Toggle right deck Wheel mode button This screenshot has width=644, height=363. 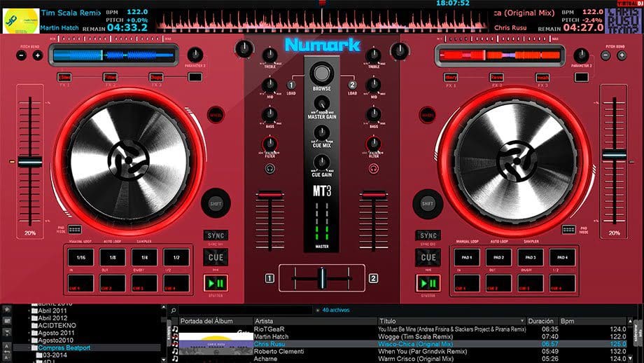[x=428, y=115]
